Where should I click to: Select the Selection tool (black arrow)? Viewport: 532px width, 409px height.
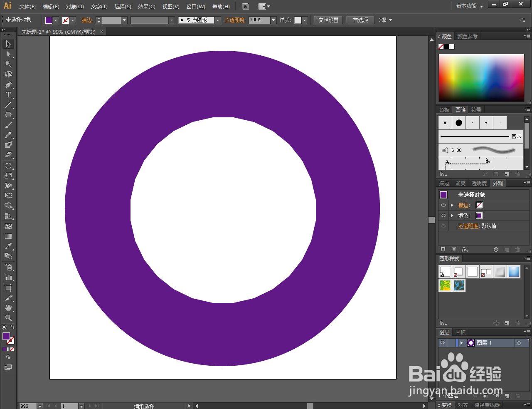8,44
